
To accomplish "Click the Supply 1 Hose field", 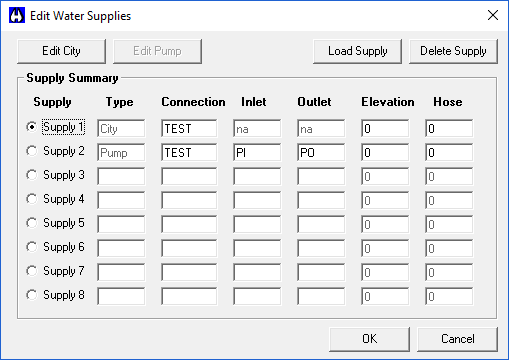I will (x=449, y=128).
